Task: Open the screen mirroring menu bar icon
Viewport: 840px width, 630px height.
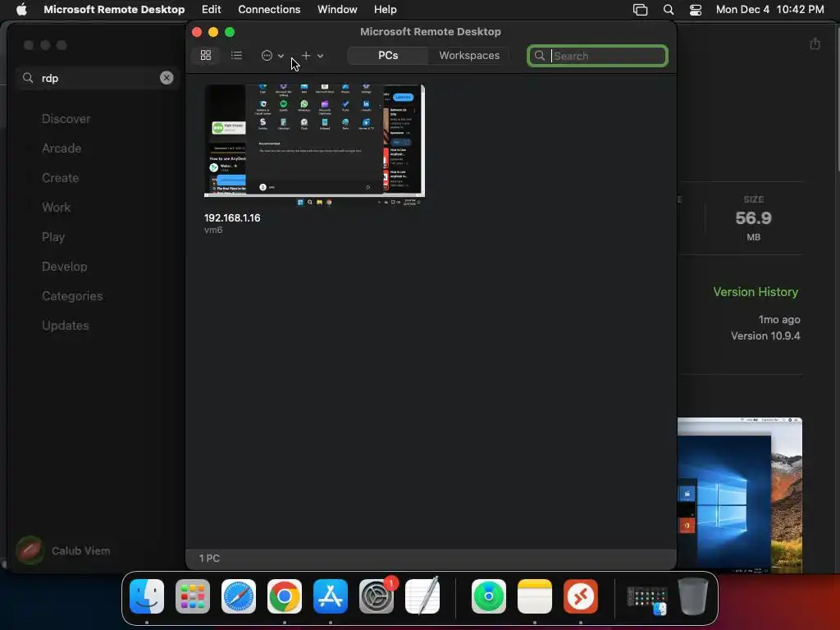Action: [x=640, y=10]
